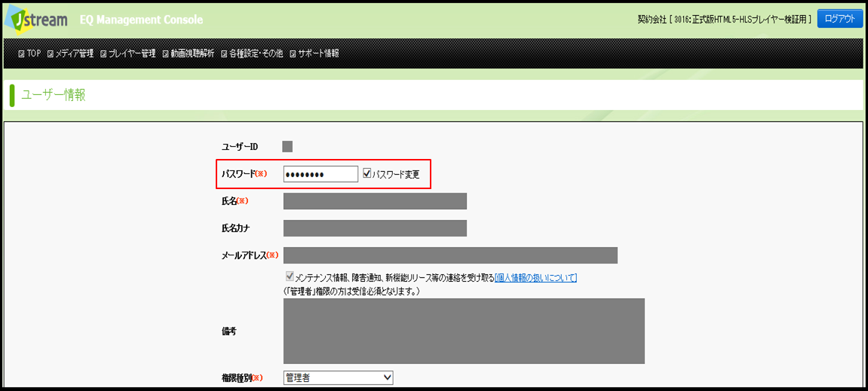This screenshot has width=868, height=391.
Task: Click into the 氏名 text field
Action: (x=375, y=201)
